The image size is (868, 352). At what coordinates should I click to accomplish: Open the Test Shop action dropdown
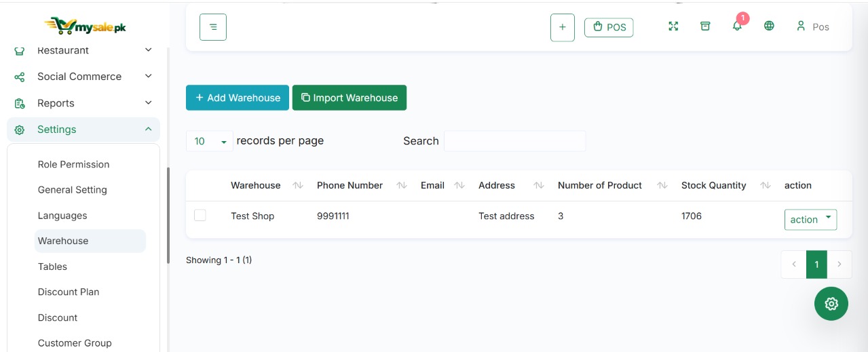(x=810, y=219)
